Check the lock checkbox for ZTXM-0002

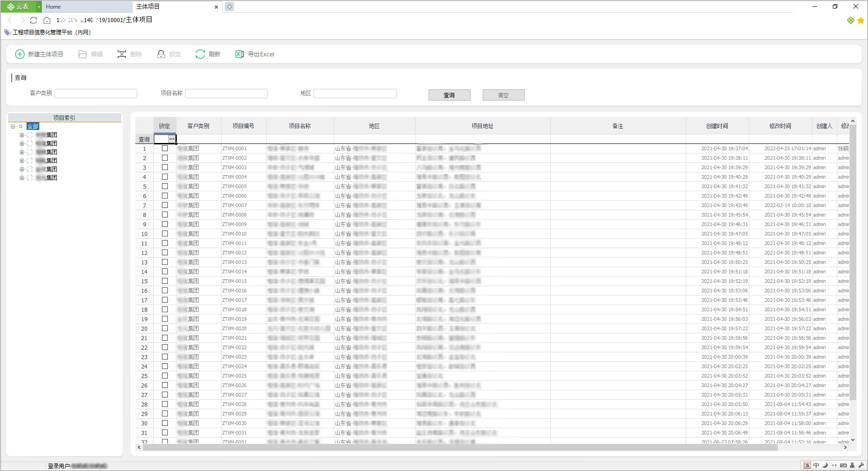(x=165, y=158)
